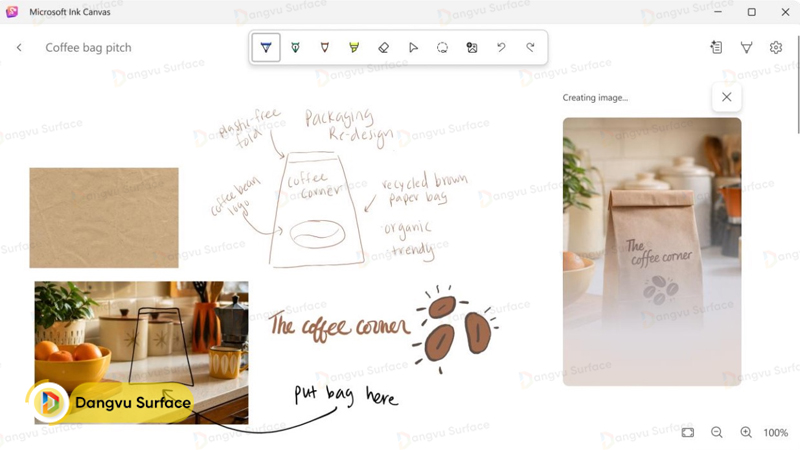Open pen options at top right

click(746, 47)
